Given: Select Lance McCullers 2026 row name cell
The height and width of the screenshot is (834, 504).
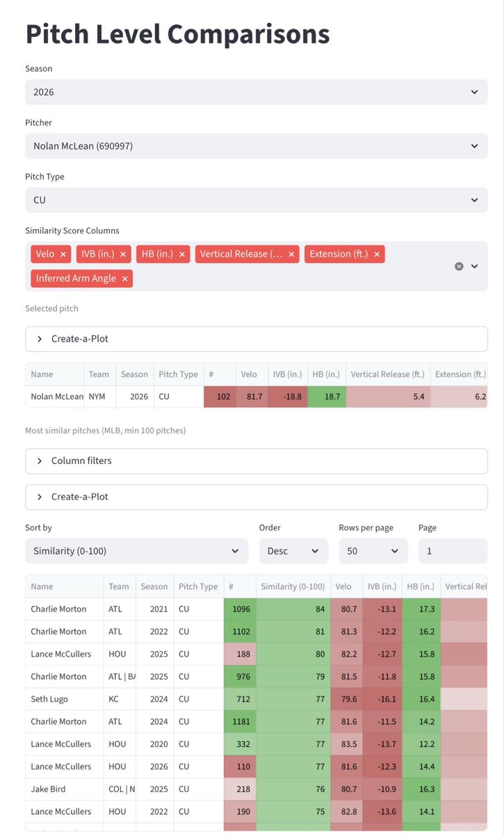Looking at the screenshot, I should point(65,767).
